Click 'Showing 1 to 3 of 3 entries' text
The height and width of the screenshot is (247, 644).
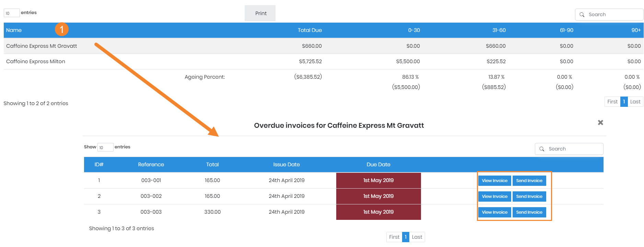121,228
